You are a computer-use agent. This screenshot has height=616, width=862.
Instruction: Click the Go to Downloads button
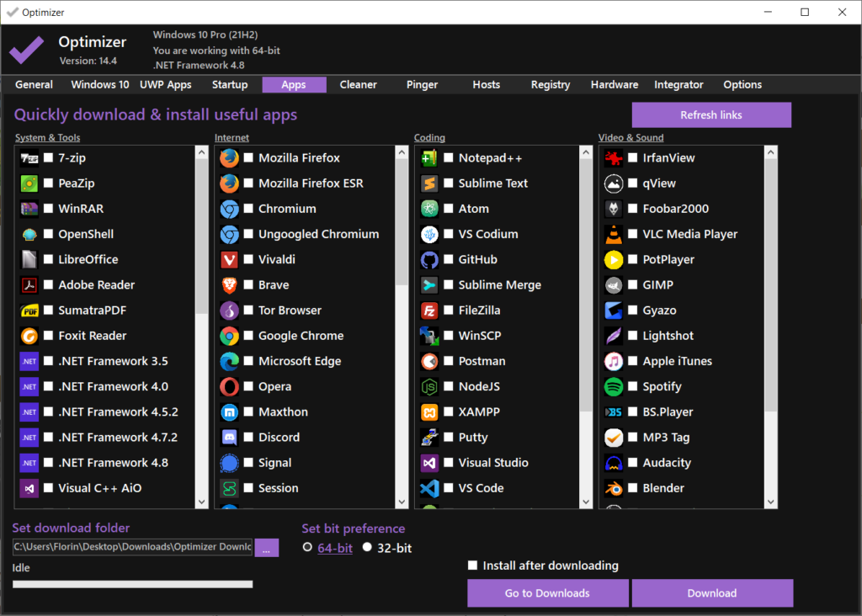[547, 593]
